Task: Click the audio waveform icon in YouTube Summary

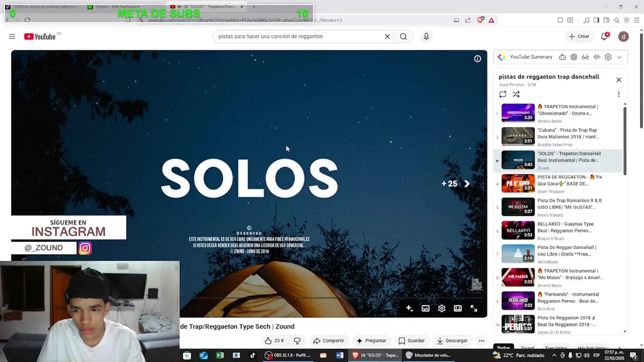Action: [x=597, y=57]
